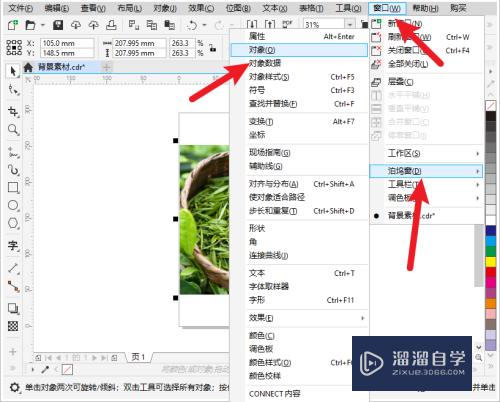
Task: Open the 帮助 menu
Action: (x=425, y=8)
